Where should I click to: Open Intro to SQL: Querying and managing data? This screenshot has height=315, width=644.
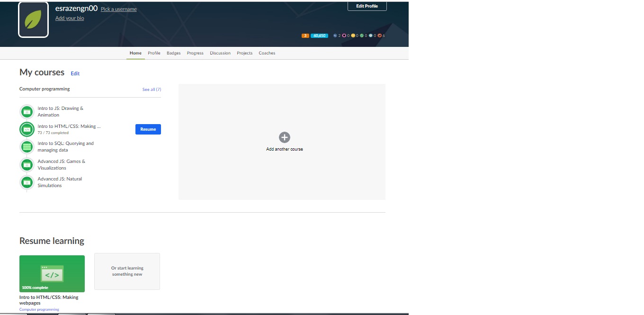coord(66,147)
